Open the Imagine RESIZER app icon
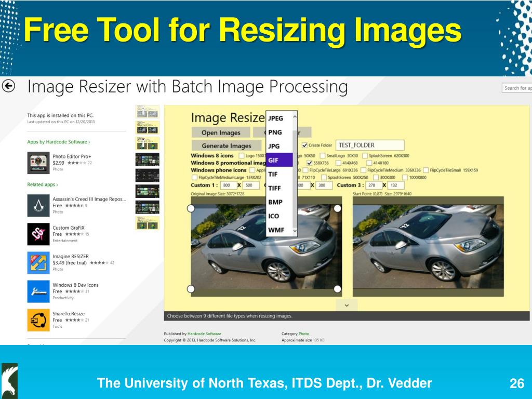532x399 pixels. click(x=38, y=262)
